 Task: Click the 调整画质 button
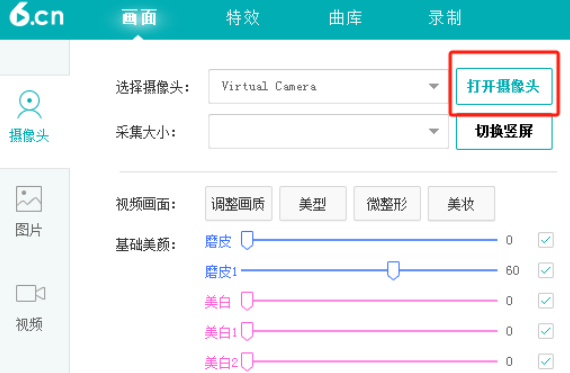click(238, 204)
